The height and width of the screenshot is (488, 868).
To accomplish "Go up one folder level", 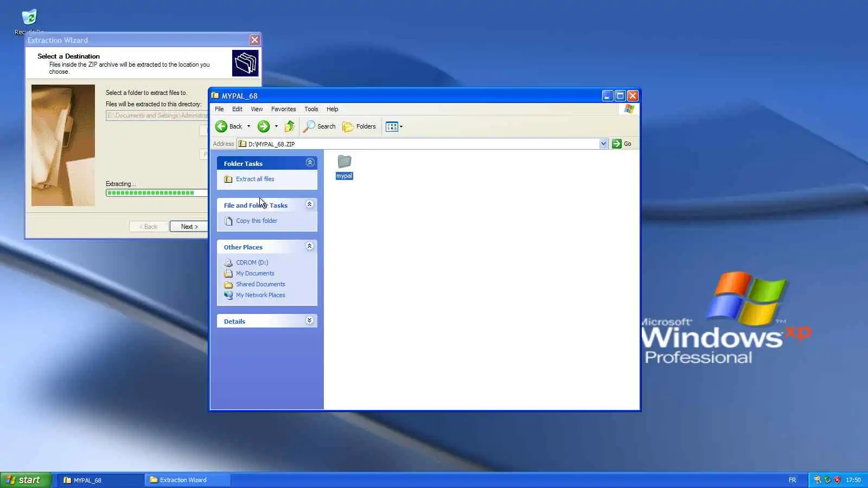I will [290, 126].
